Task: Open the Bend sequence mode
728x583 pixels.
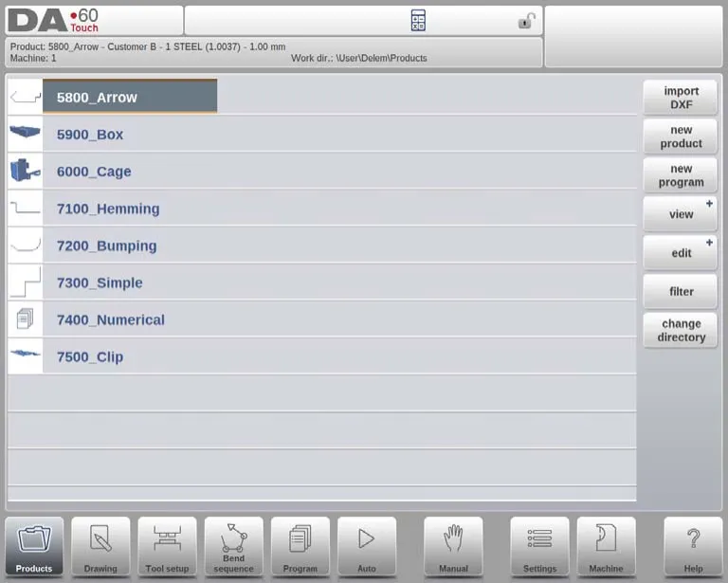Action: coord(233,546)
